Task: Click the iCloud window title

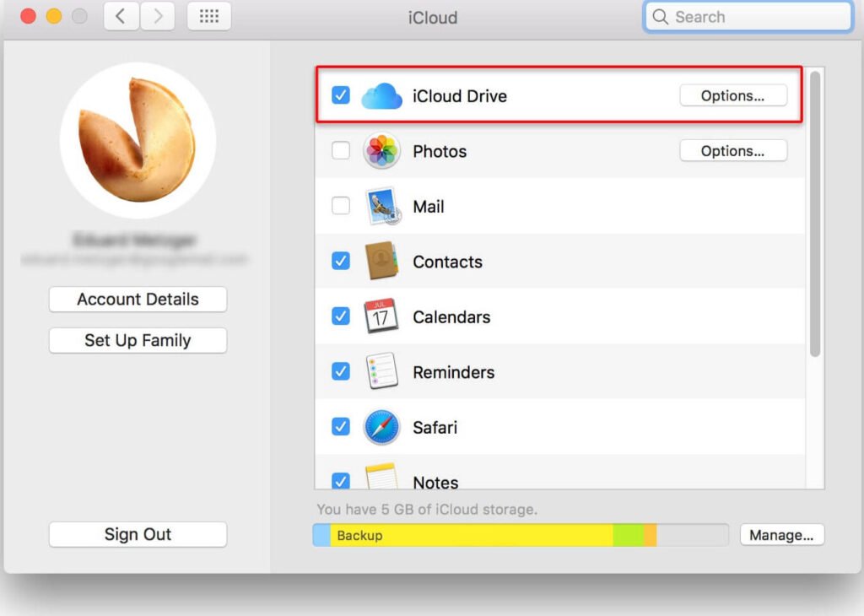Action: point(433,17)
